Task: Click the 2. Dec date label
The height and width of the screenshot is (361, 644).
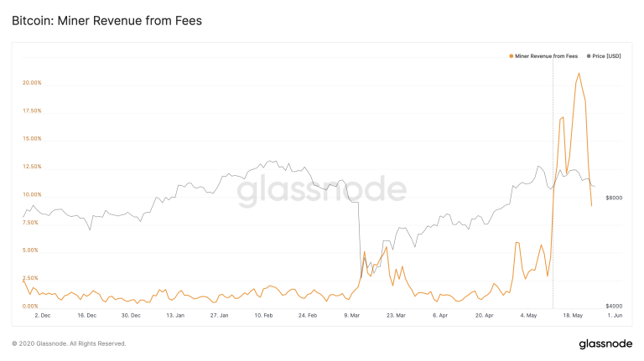Action: [x=42, y=316]
